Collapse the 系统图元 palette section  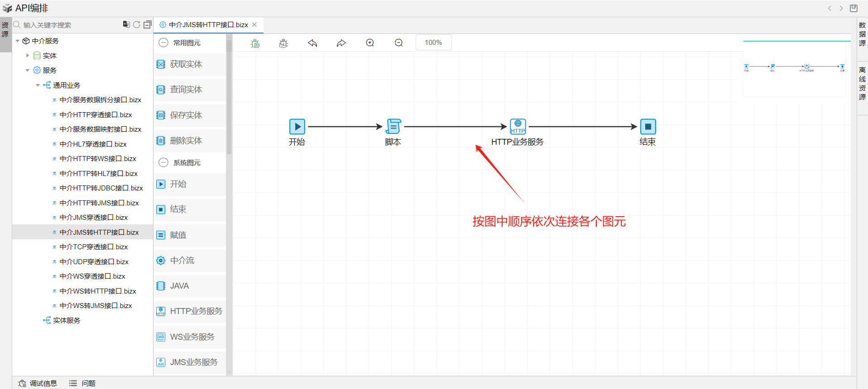163,162
